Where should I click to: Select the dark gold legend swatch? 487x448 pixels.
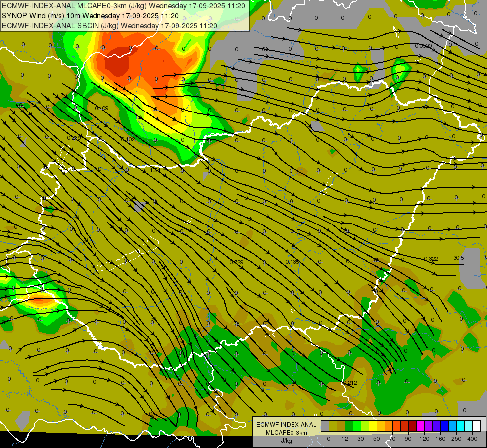point(341,426)
